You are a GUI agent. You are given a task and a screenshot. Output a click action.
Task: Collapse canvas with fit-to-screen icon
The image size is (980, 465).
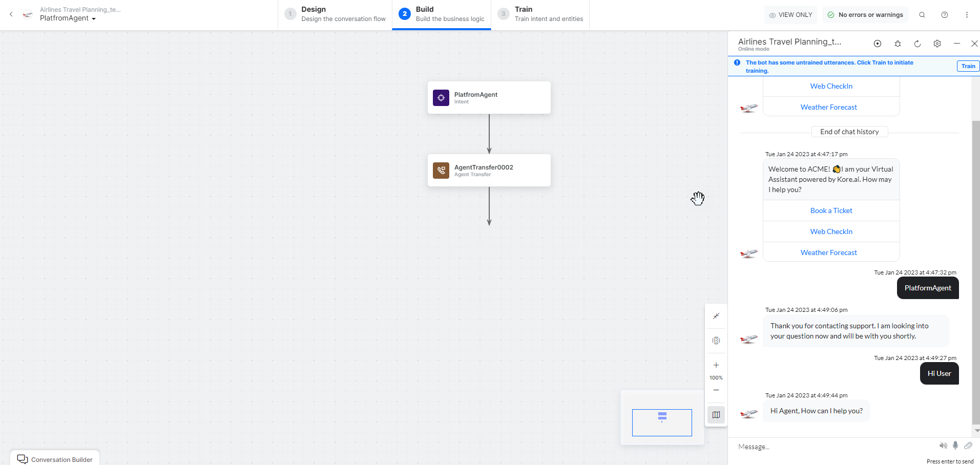click(x=716, y=316)
